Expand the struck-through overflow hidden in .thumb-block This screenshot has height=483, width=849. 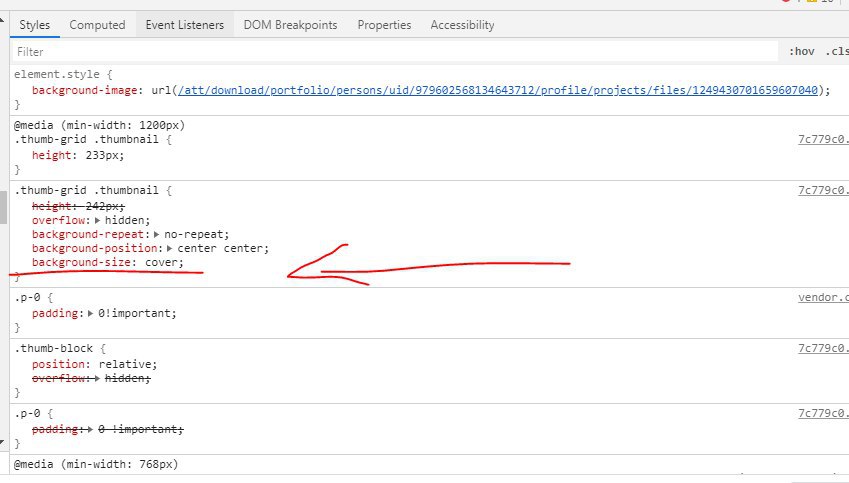pos(97,378)
